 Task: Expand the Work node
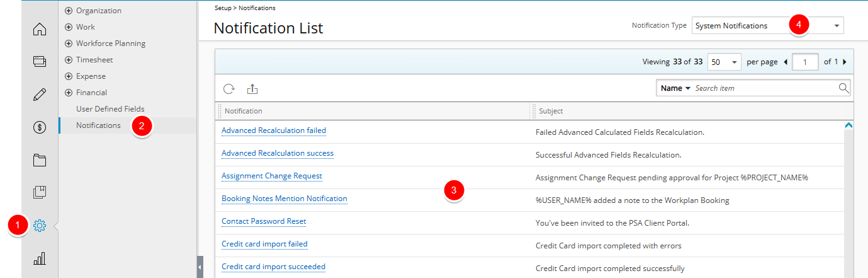pyautogui.click(x=69, y=27)
